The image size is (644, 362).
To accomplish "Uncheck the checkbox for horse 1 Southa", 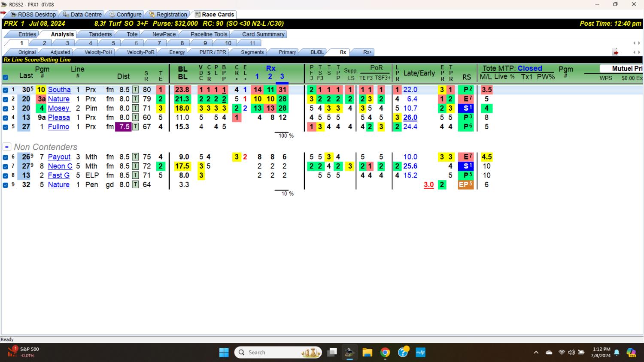I will point(6,90).
